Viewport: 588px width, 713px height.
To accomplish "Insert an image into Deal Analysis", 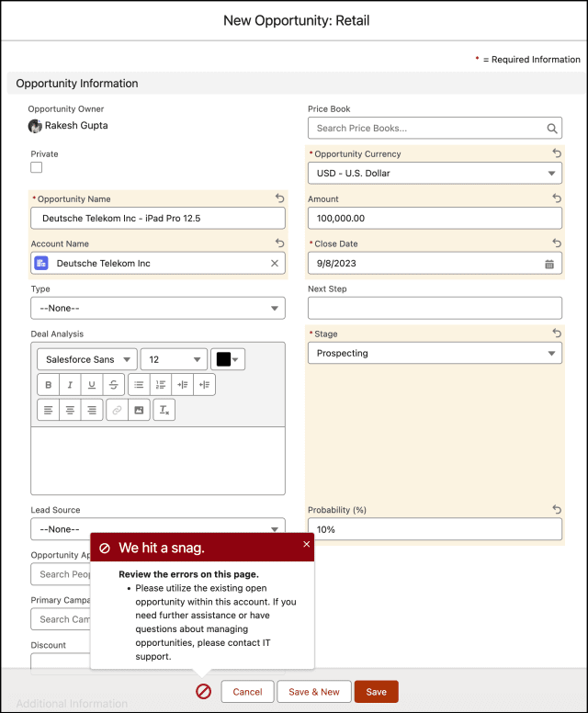I will pos(139,410).
